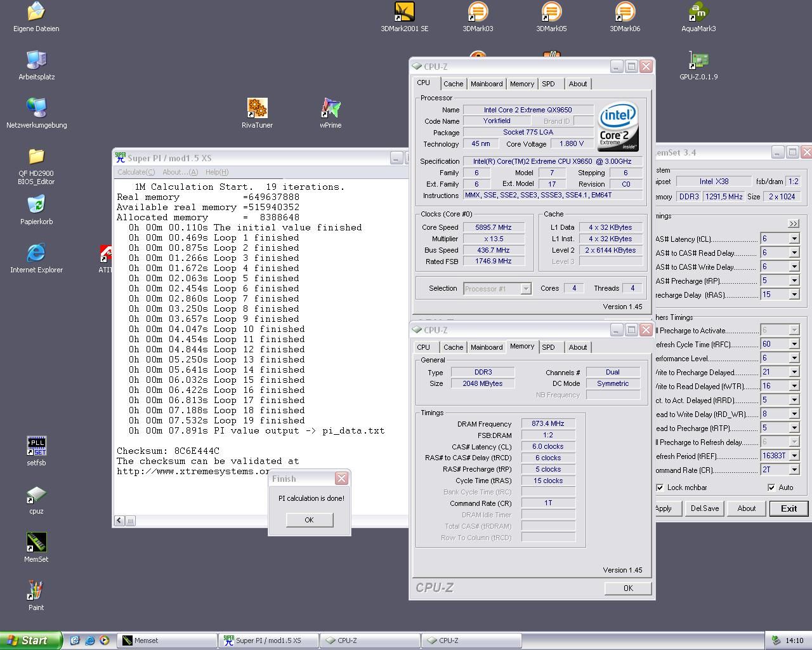
Task: Open the RAS# to CAS# Read Delay dropdown
Action: [x=794, y=253]
